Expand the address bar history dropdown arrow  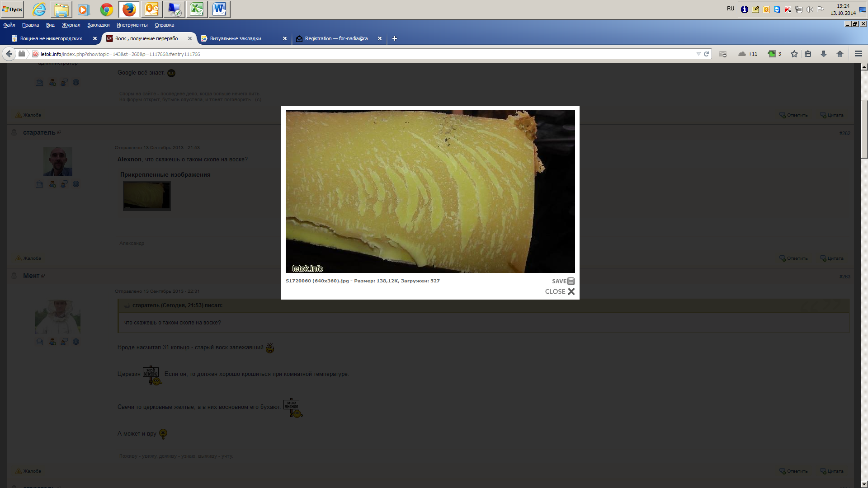698,54
